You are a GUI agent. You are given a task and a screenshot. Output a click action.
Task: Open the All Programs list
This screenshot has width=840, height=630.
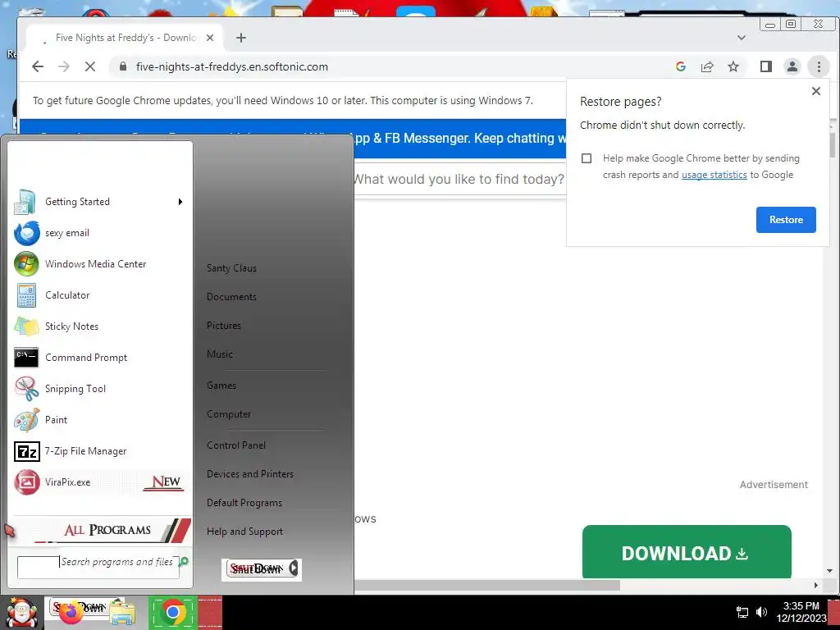(x=102, y=530)
